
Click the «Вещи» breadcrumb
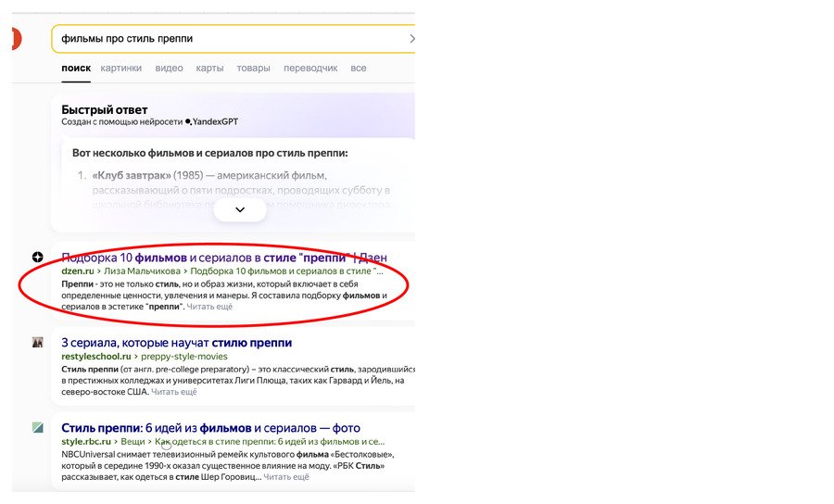coord(133,441)
